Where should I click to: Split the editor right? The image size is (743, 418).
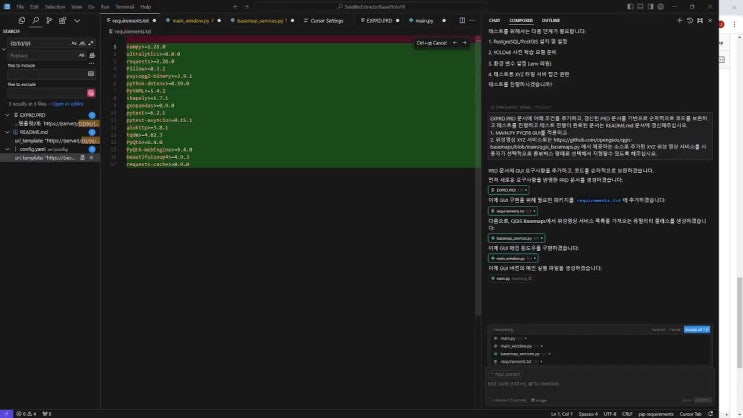(x=462, y=21)
